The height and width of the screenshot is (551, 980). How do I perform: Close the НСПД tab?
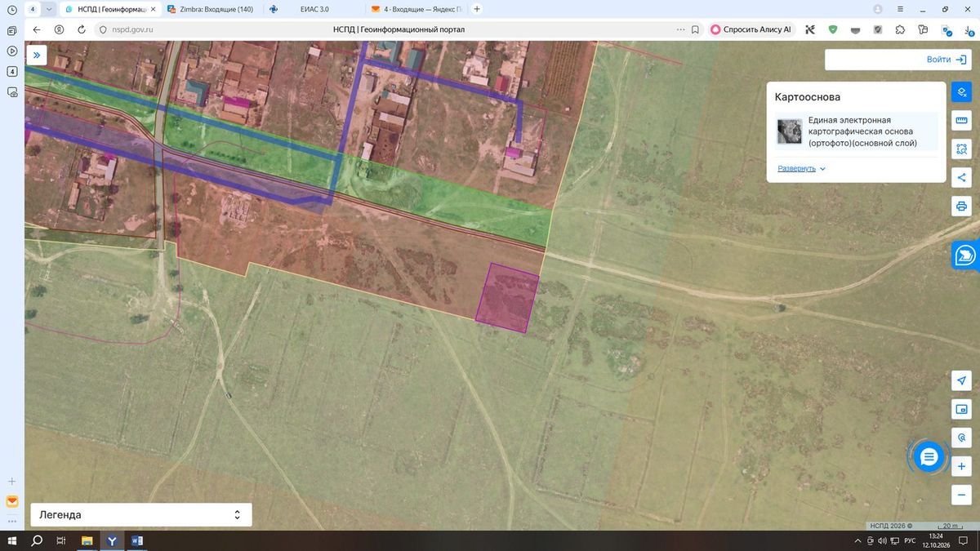click(153, 9)
